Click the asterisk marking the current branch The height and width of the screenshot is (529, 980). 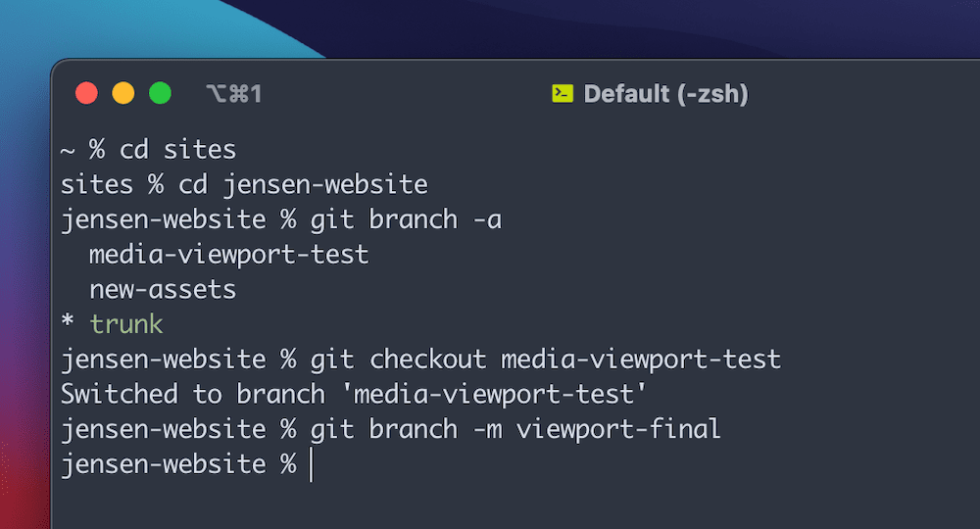68,325
